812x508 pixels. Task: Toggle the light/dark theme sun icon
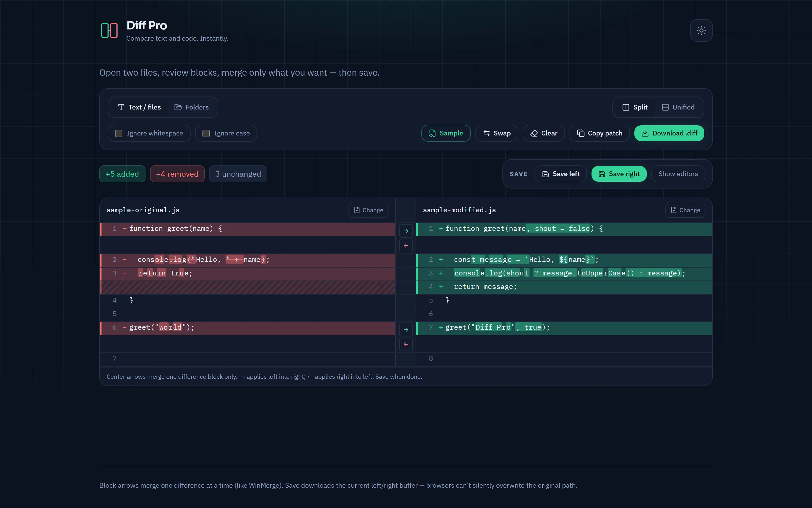coord(701,30)
